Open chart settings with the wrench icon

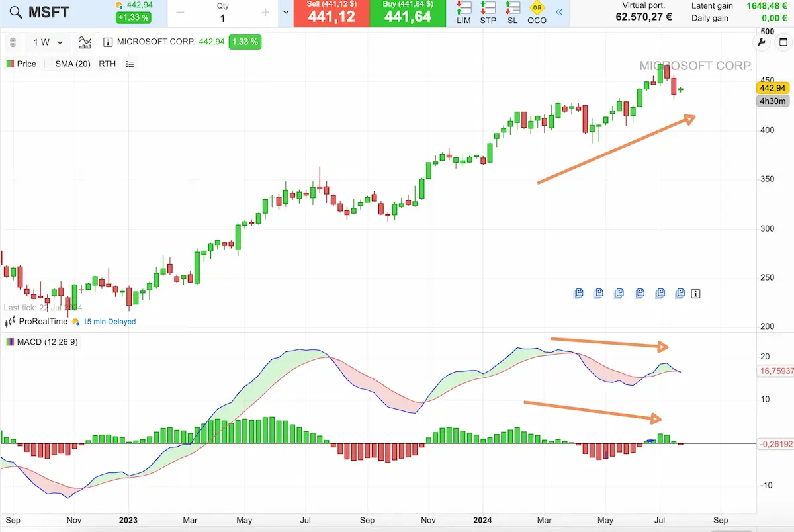760,42
